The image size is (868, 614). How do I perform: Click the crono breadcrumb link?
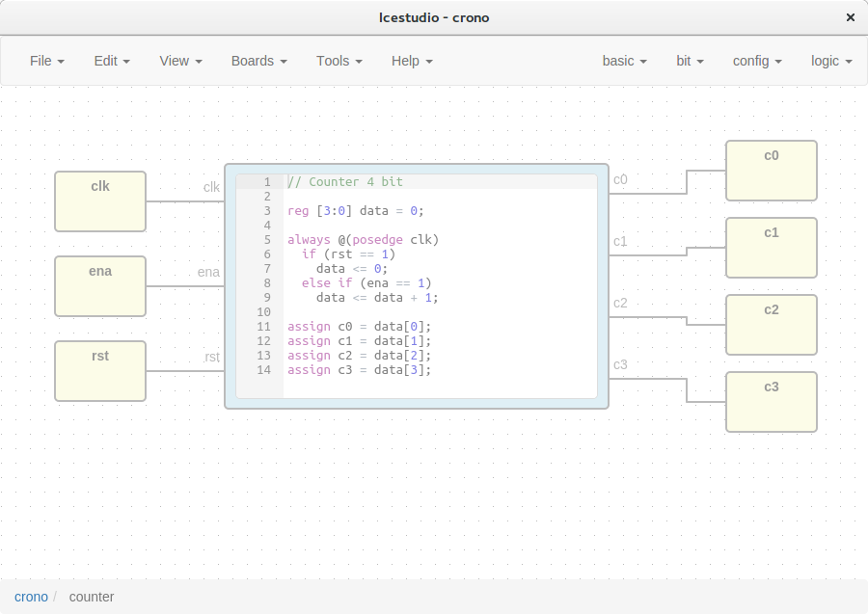31,597
